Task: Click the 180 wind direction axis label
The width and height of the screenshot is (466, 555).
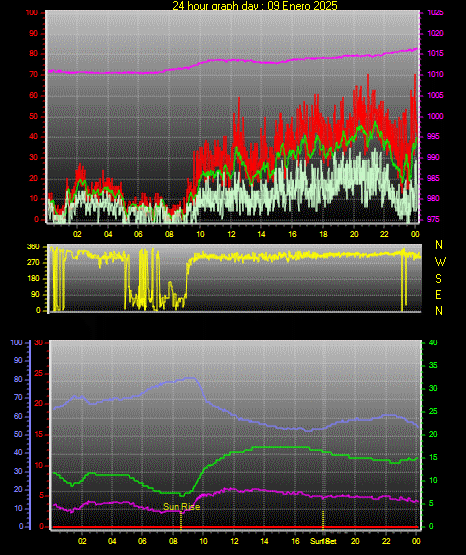Action: tap(33, 279)
